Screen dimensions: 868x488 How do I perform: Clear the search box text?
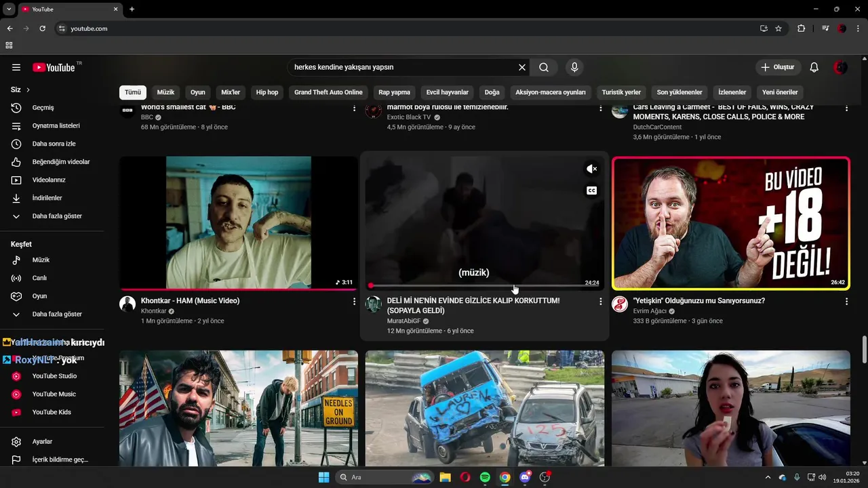(522, 67)
